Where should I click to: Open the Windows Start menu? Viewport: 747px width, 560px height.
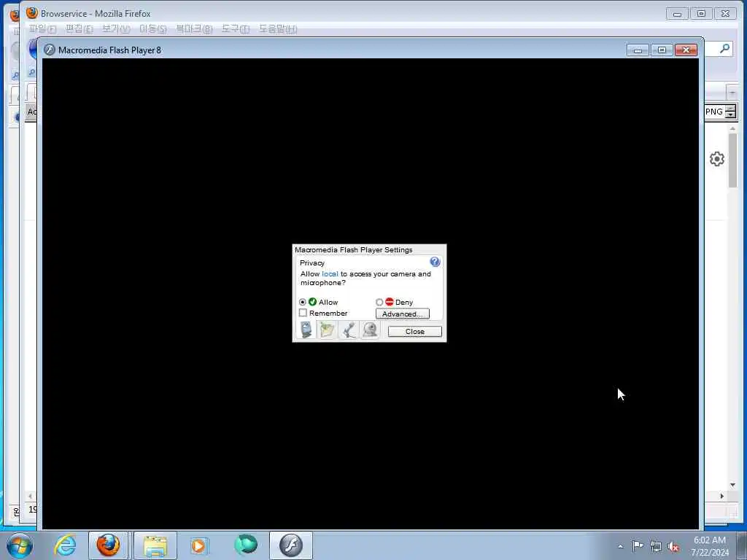click(x=20, y=545)
